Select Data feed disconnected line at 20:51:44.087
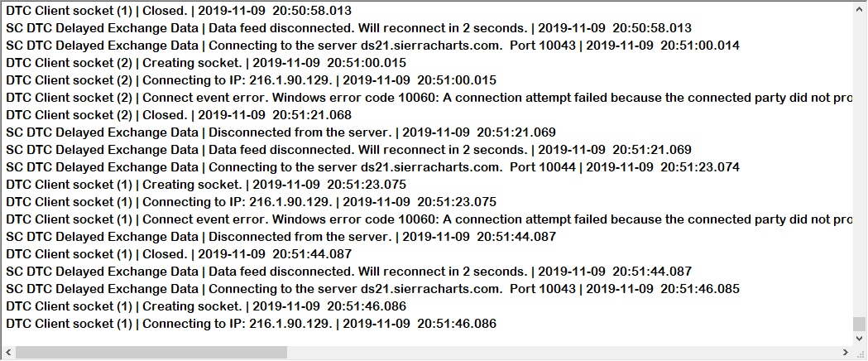The width and height of the screenshot is (868, 361). pos(348,272)
